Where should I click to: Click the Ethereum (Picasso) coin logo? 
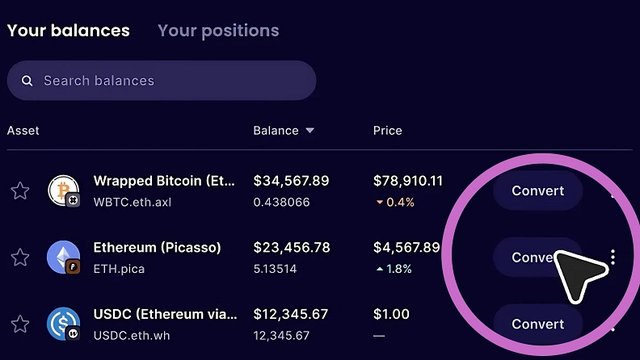coord(64,257)
